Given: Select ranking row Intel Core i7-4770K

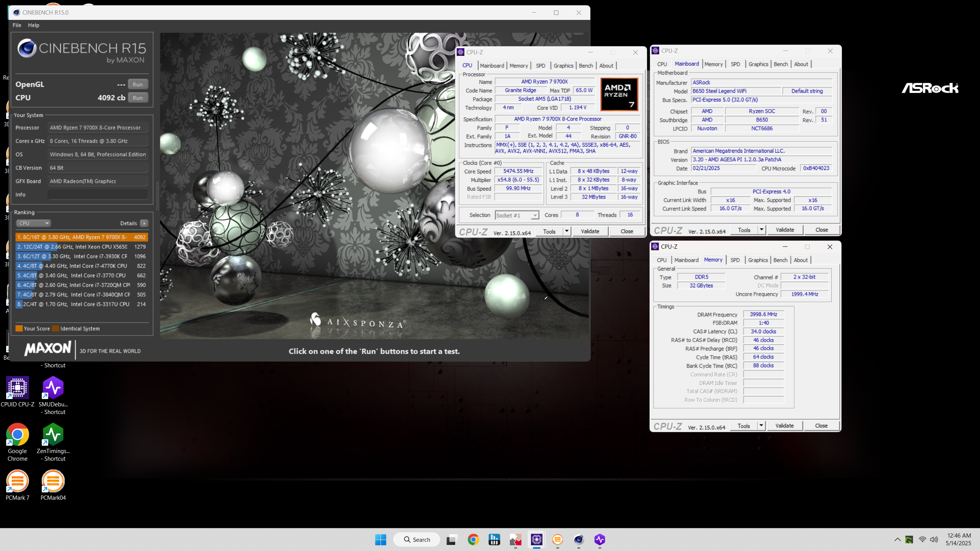Looking at the screenshot, I should [82, 266].
